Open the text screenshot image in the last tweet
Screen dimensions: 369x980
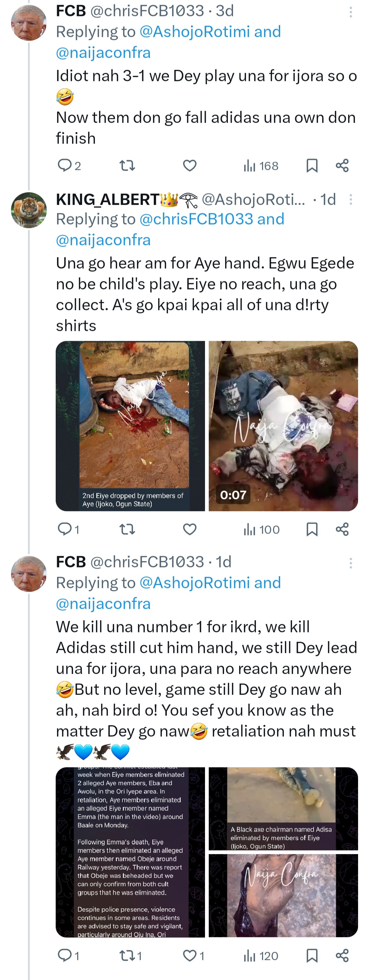(x=130, y=852)
